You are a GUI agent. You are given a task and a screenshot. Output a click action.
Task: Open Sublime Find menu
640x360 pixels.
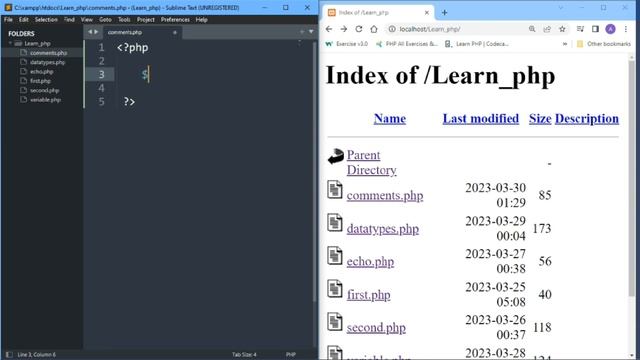point(69,20)
